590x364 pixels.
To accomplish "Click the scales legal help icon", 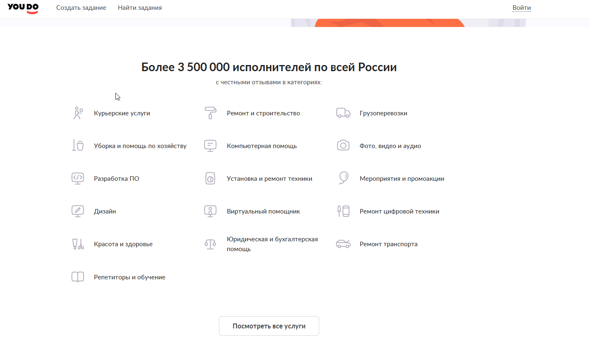I will coord(210,244).
